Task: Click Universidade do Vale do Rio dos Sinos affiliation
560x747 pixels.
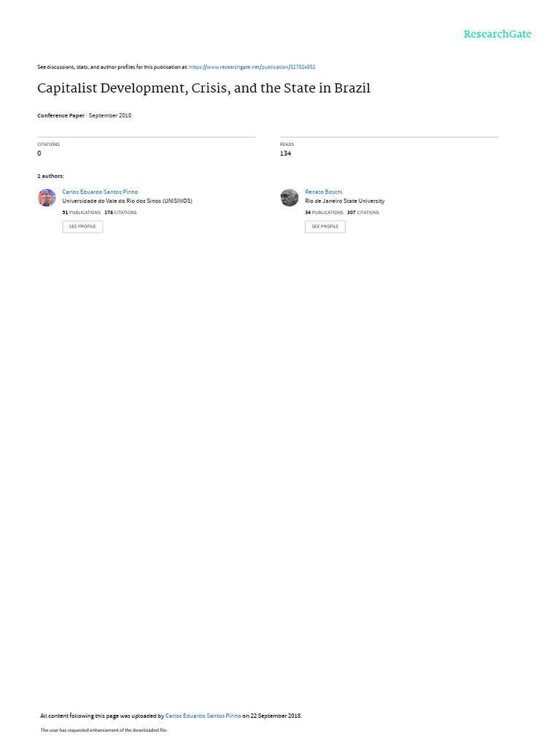Action: pos(127,201)
